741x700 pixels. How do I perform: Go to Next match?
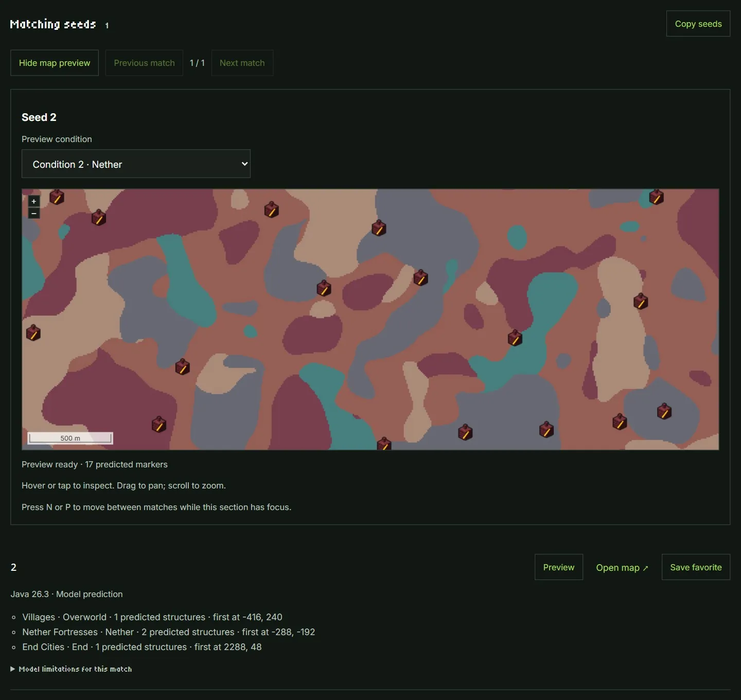tap(242, 63)
